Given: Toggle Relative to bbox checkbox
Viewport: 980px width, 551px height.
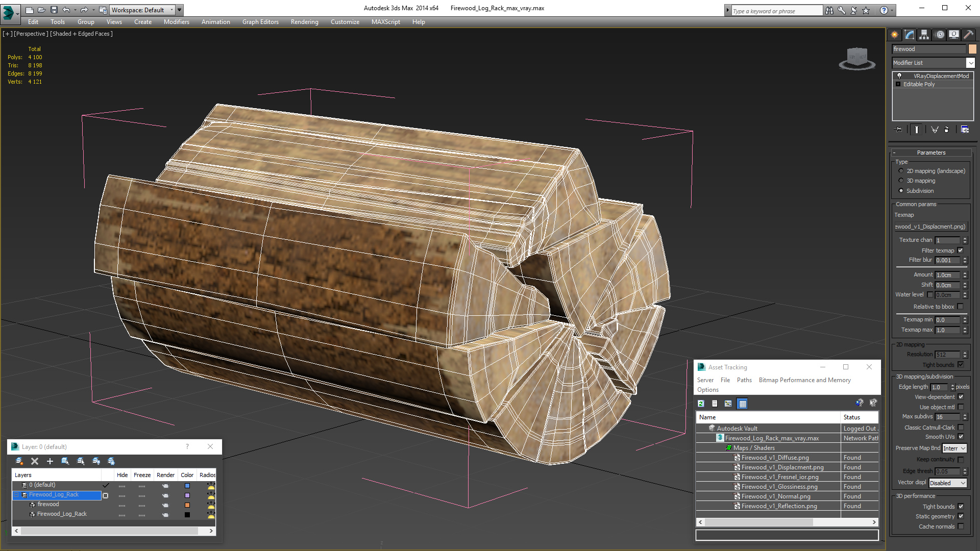Looking at the screenshot, I should [x=961, y=307].
